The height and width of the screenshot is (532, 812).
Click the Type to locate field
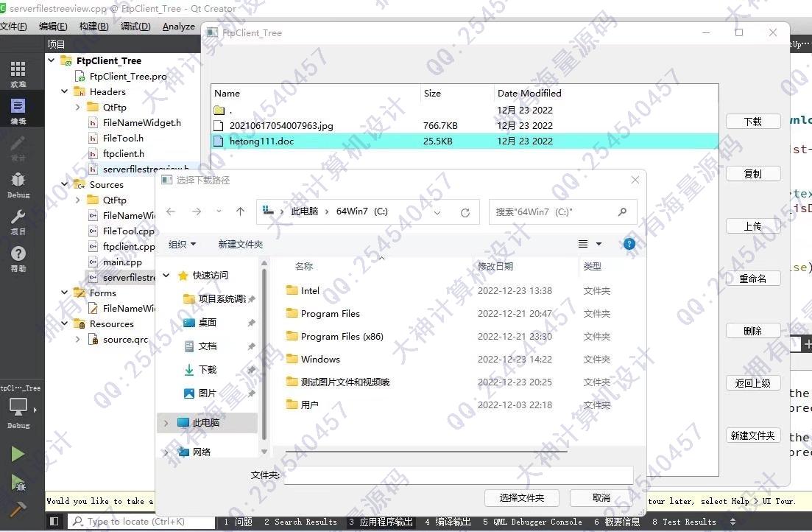pos(141,522)
